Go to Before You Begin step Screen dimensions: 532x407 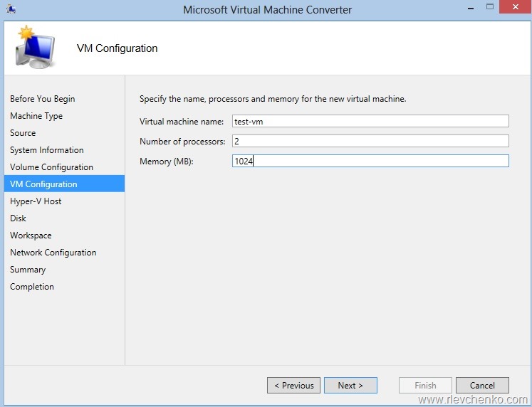point(42,99)
